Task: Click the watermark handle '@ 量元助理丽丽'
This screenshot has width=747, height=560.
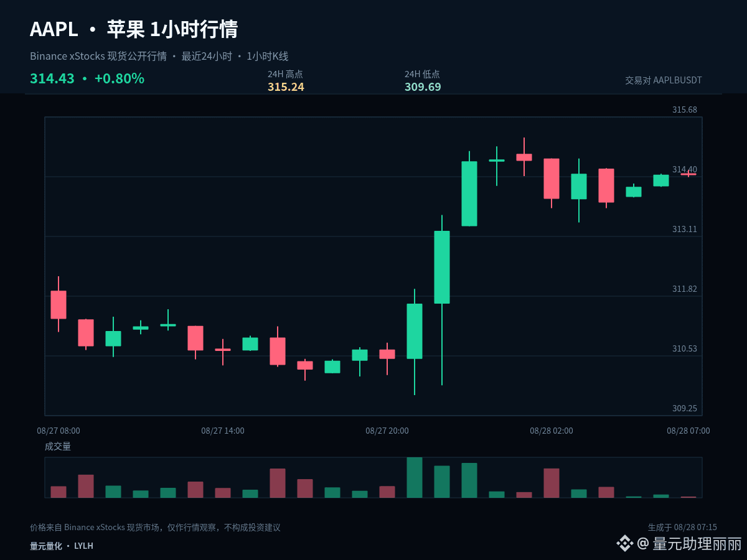Action: [690, 544]
